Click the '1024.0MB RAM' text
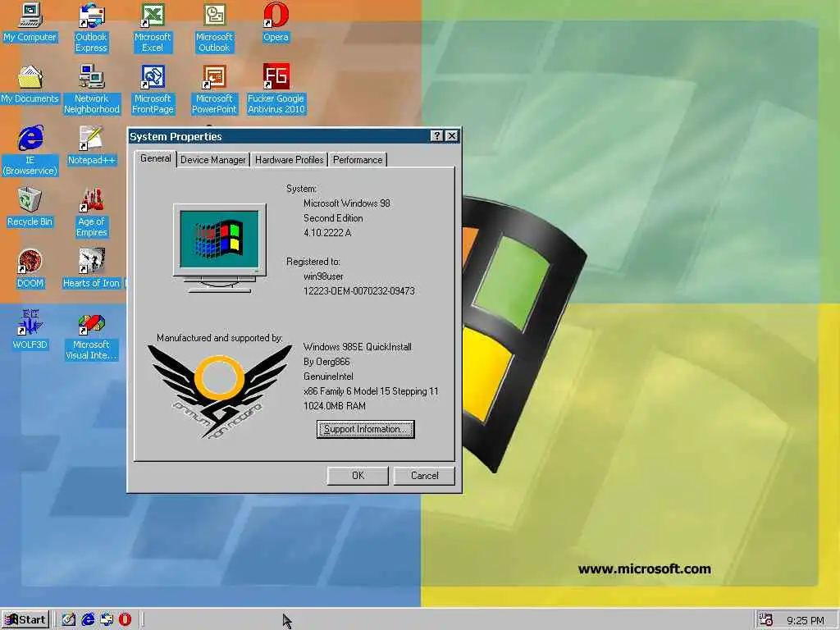 click(335, 406)
